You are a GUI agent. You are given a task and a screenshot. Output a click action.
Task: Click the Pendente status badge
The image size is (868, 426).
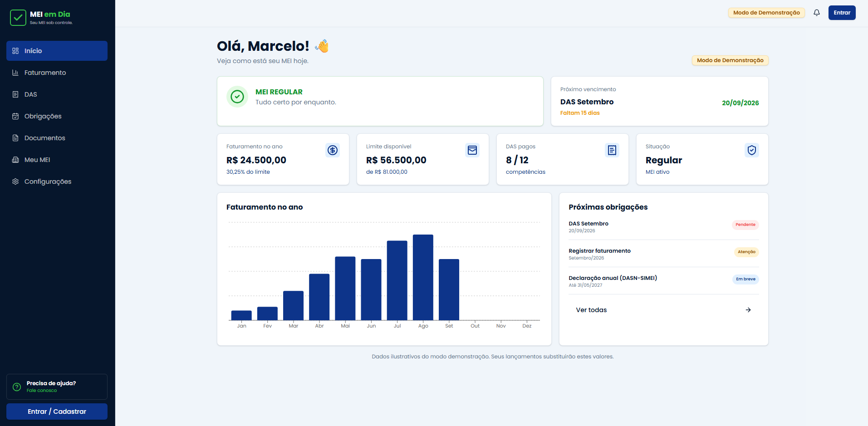click(x=745, y=225)
